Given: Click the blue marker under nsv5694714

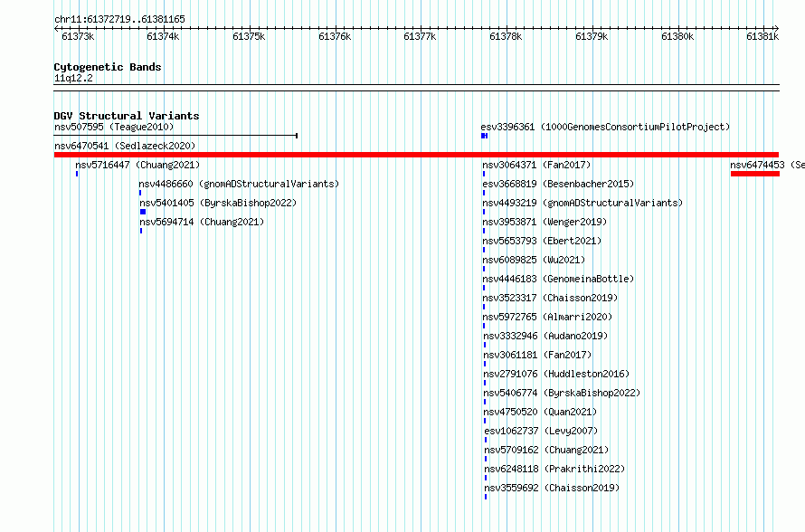Looking at the screenshot, I should click(141, 231).
